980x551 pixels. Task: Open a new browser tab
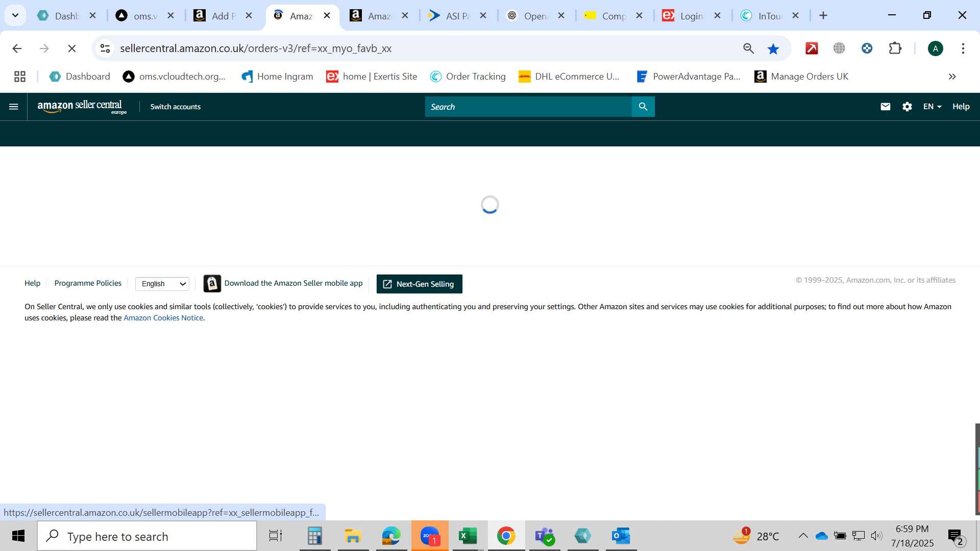tap(823, 16)
